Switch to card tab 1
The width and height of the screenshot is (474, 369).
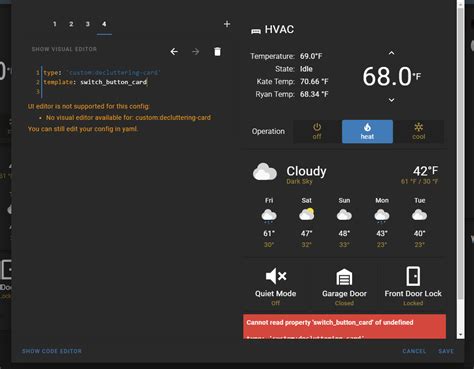tap(55, 24)
